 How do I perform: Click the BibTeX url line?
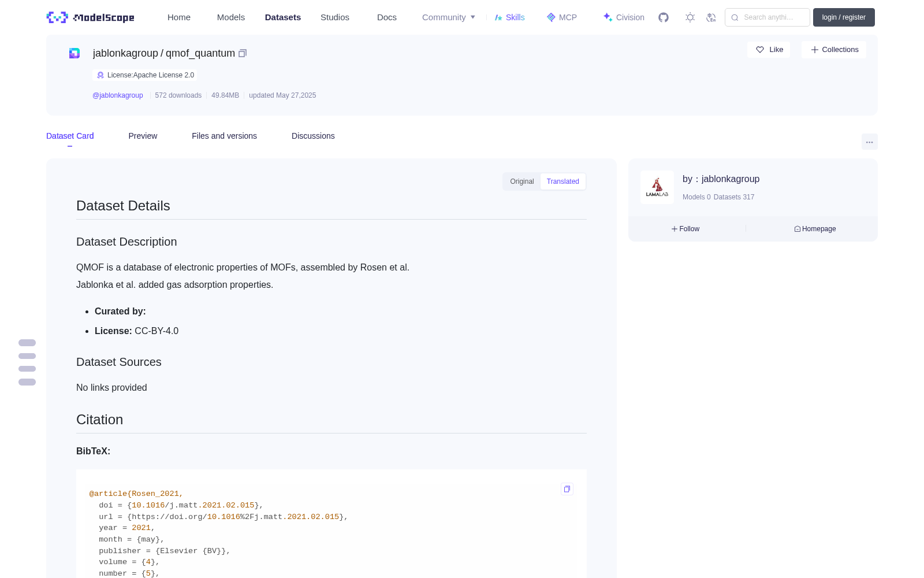pyautogui.click(x=223, y=517)
